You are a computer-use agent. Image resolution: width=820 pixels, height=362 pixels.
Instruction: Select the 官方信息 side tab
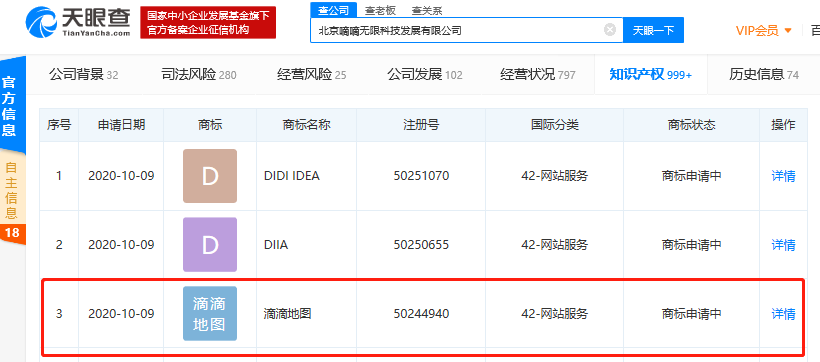pos(9,106)
